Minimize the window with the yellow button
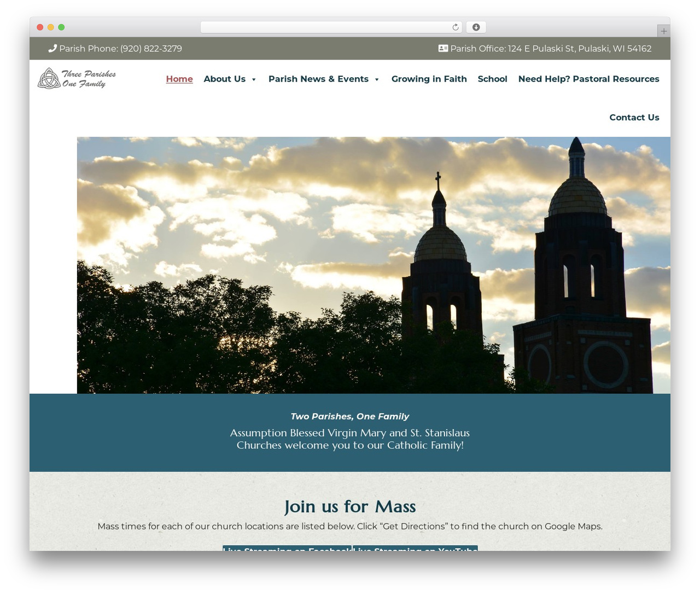 (x=51, y=27)
